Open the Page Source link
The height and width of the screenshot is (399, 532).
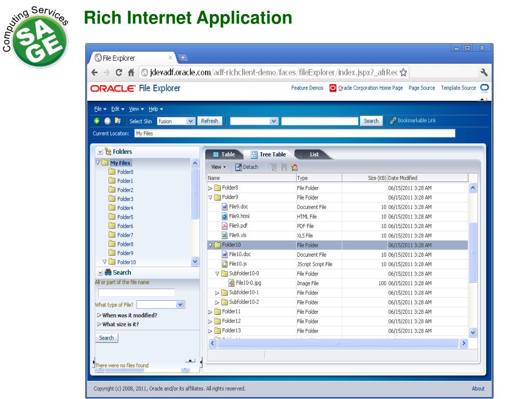point(422,88)
